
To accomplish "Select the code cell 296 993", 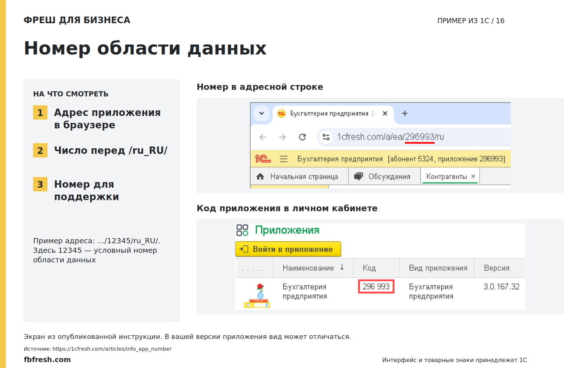I will [376, 286].
